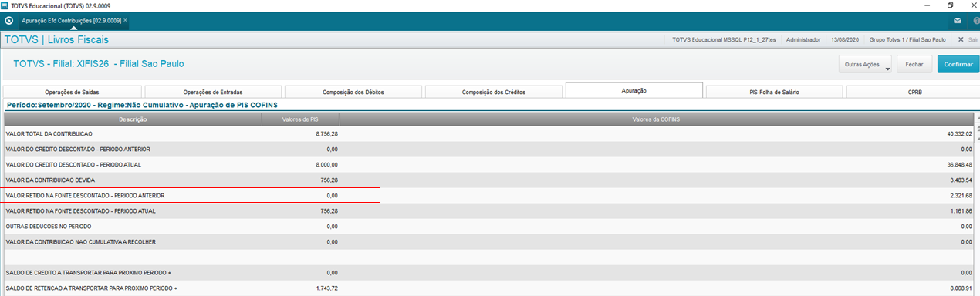The width and height of the screenshot is (980, 296).
Task: Click PIS value 1.743,72
Action: pyautogui.click(x=327, y=288)
